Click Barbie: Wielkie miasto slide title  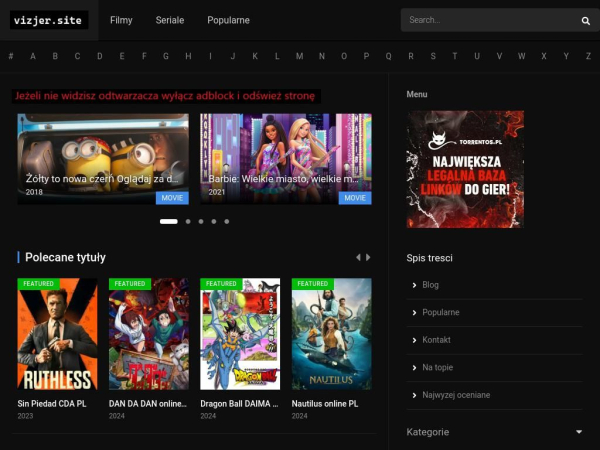point(284,179)
